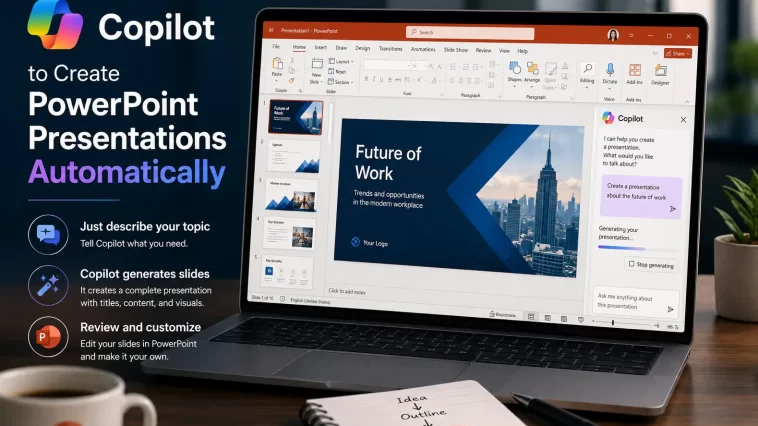Open the Help tab
The image size is (758, 426).
tap(523, 51)
